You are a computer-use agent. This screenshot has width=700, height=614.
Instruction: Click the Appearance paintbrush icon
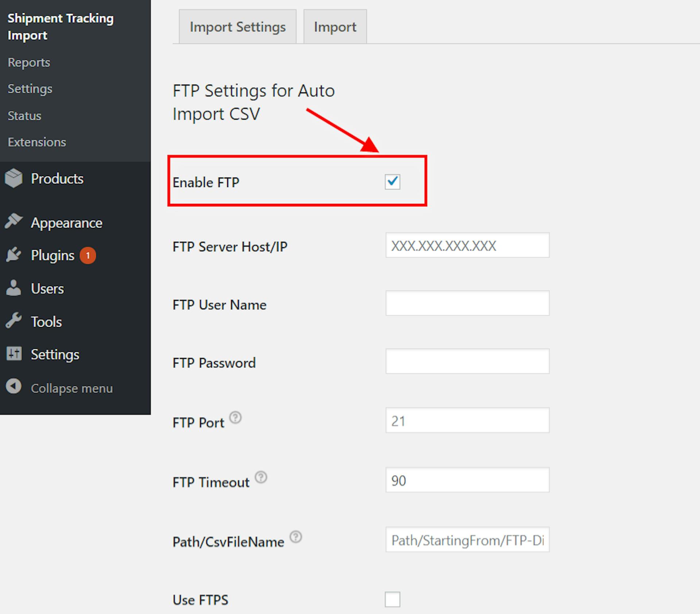click(x=14, y=221)
